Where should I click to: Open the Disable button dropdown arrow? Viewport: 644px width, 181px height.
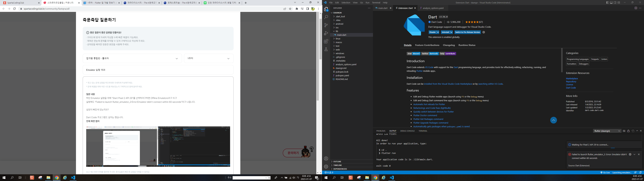[x=438, y=32]
